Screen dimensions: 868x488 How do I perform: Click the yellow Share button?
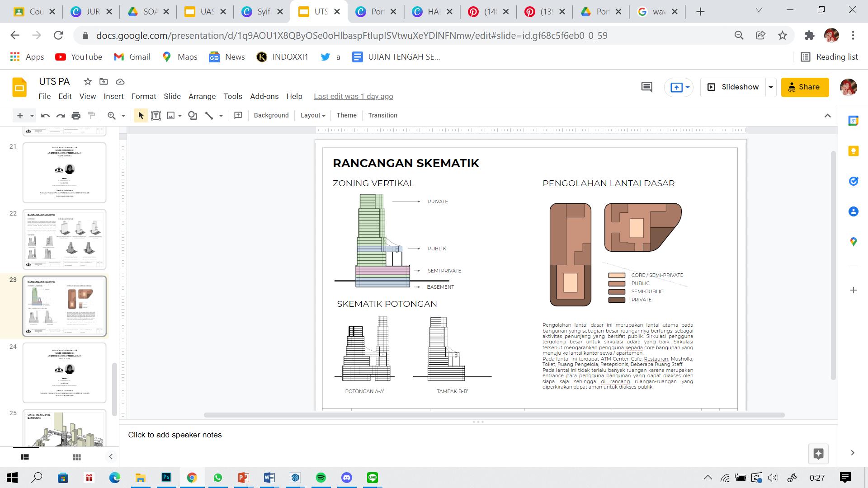pos(805,87)
